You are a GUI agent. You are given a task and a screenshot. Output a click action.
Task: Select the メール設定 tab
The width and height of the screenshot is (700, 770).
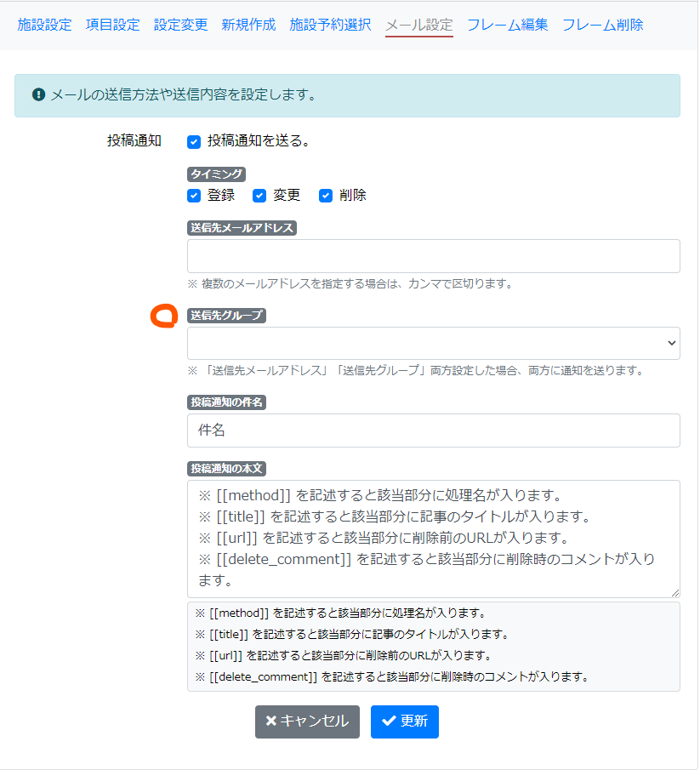(418, 26)
